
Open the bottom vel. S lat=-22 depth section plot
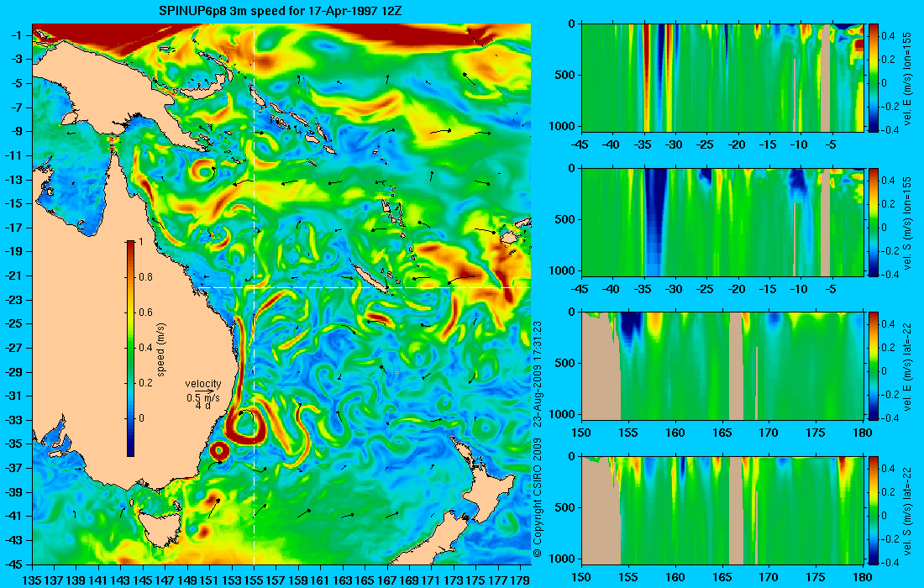click(x=722, y=510)
